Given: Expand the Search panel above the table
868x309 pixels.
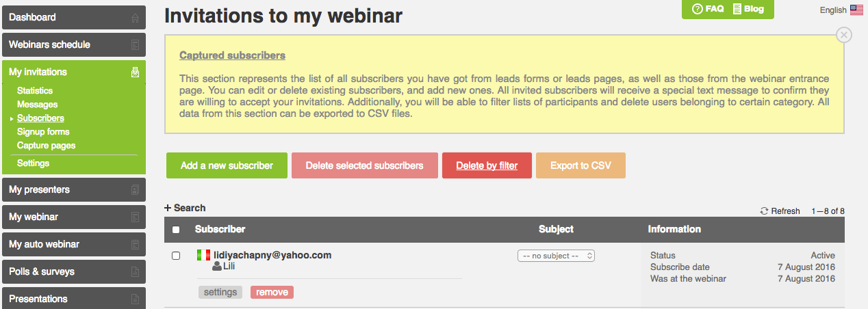Looking at the screenshot, I should tap(185, 208).
